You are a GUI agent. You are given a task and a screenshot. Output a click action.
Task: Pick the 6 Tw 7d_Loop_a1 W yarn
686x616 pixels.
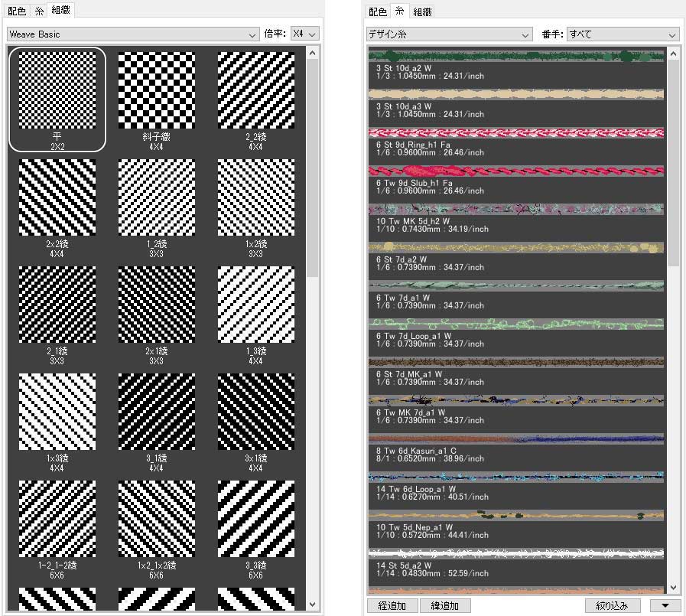516,334
